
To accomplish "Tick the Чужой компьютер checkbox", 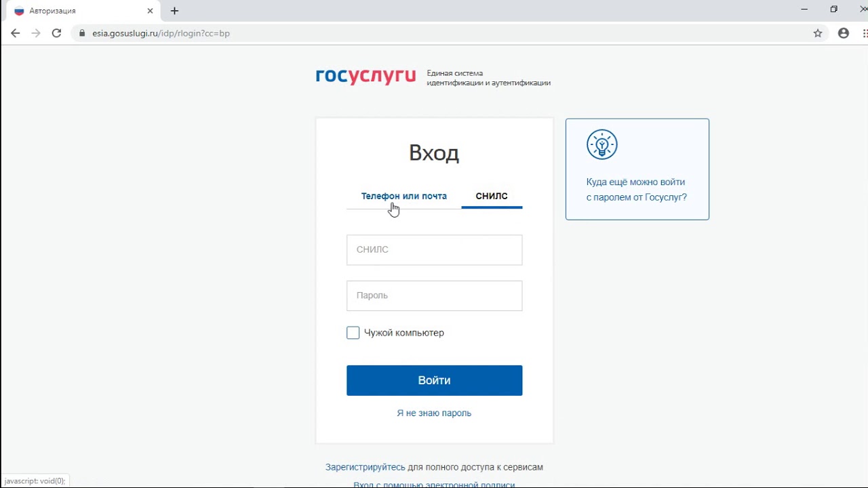I will pos(353,333).
